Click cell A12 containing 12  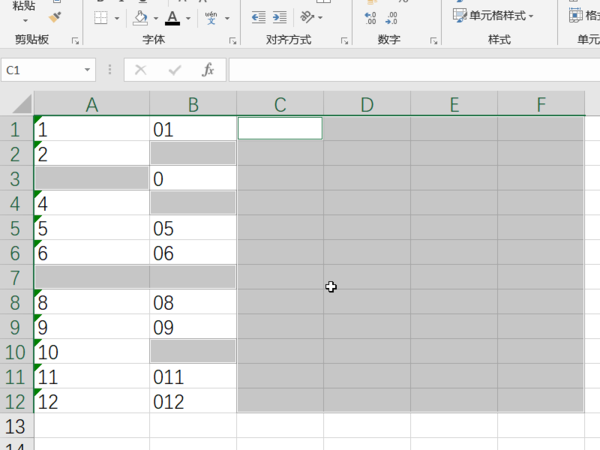tap(92, 401)
